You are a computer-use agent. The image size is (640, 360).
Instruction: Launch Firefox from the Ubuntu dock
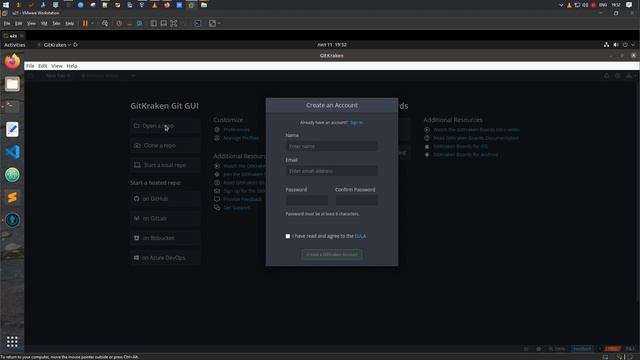(12, 62)
